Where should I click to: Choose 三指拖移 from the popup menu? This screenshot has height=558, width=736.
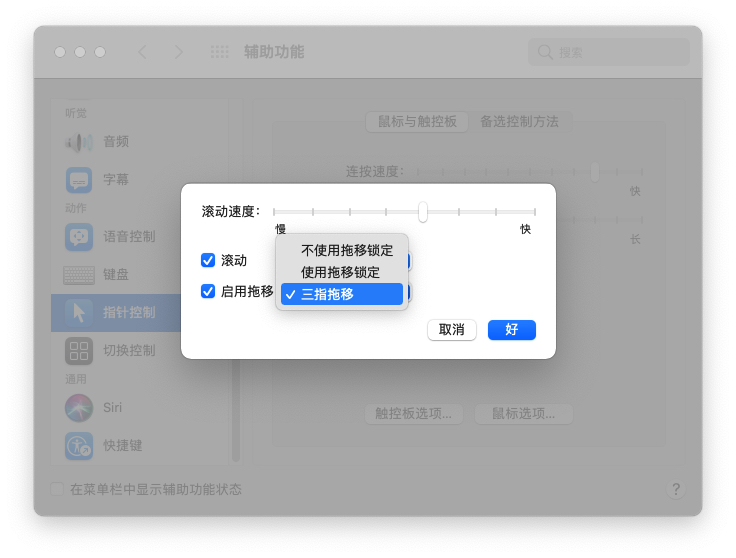(342, 294)
